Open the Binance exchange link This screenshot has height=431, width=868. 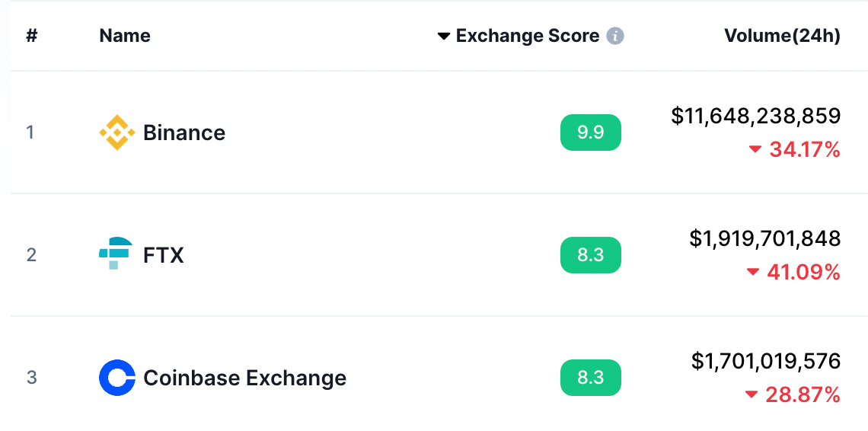pyautogui.click(x=184, y=133)
